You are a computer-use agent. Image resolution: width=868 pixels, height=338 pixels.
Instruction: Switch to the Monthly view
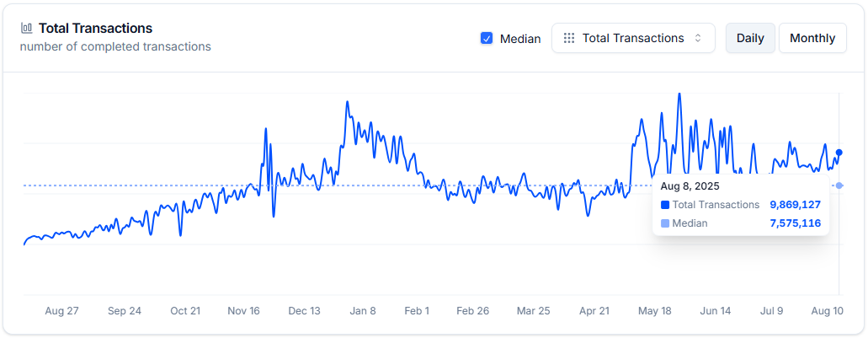click(x=812, y=38)
